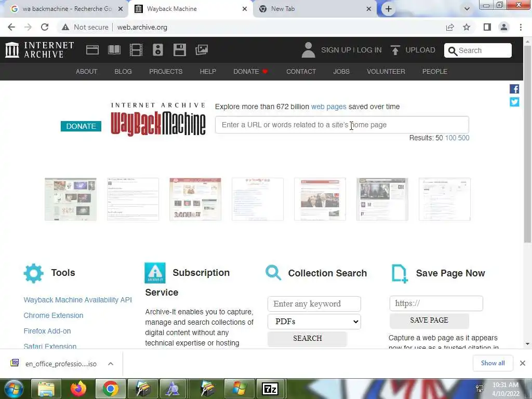Share the page on Twitter

pyautogui.click(x=514, y=102)
